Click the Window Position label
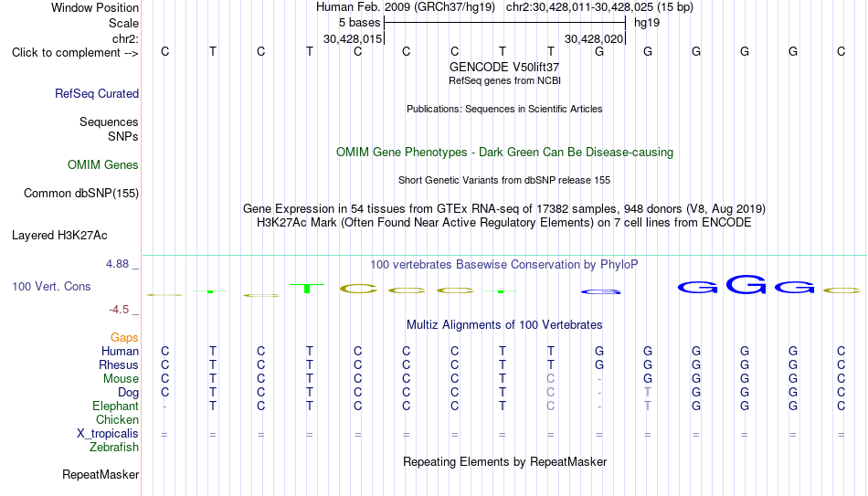 pyautogui.click(x=95, y=7)
